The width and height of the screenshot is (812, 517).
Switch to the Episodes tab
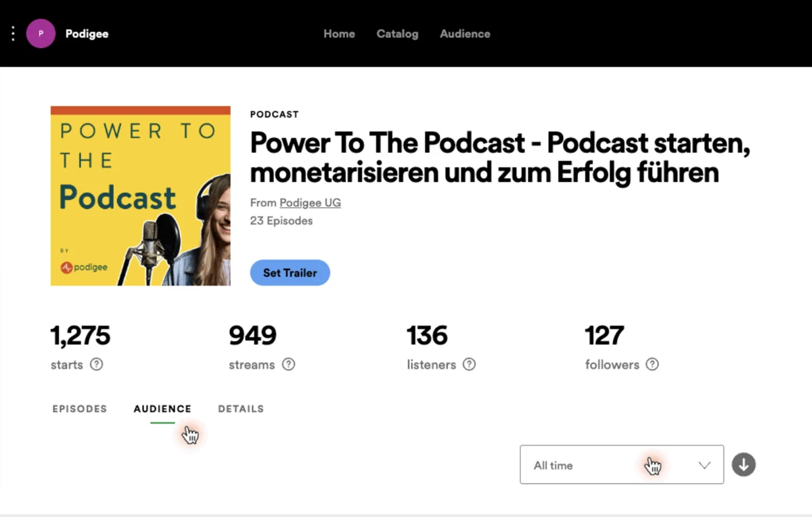(80, 409)
